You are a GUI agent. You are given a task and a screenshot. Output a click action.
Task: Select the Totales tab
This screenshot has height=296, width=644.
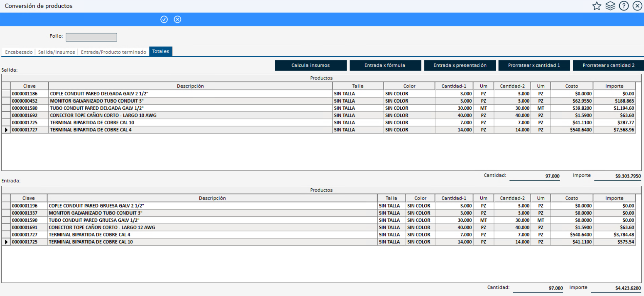(161, 51)
